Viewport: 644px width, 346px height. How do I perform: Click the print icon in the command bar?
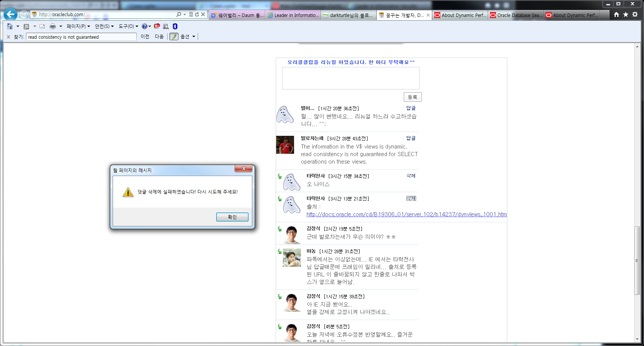tap(53, 26)
